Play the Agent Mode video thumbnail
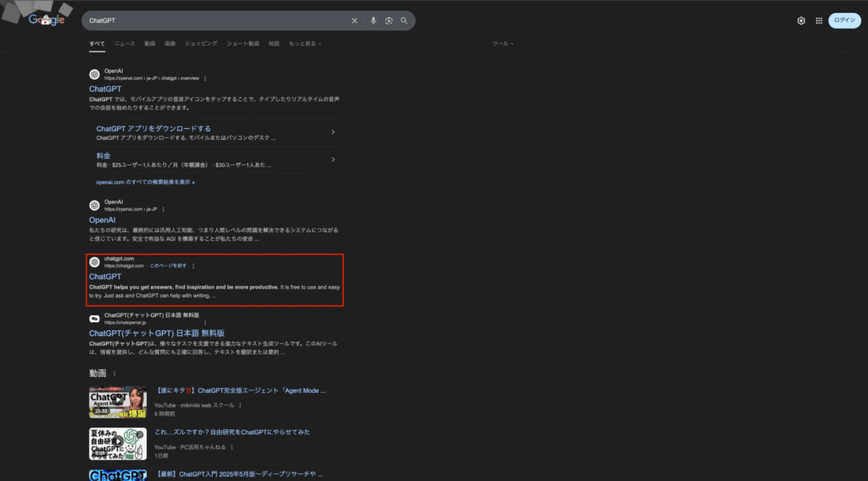The width and height of the screenshot is (868, 481). click(118, 402)
